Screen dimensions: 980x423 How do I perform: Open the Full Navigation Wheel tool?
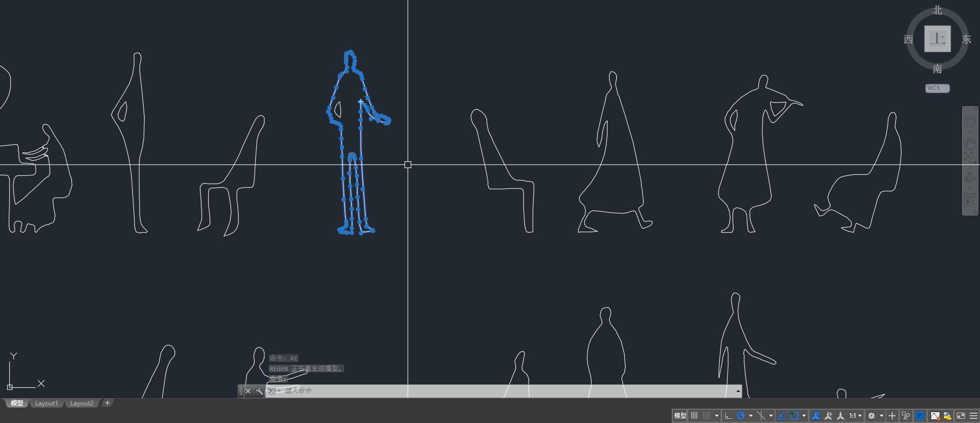[x=970, y=122]
